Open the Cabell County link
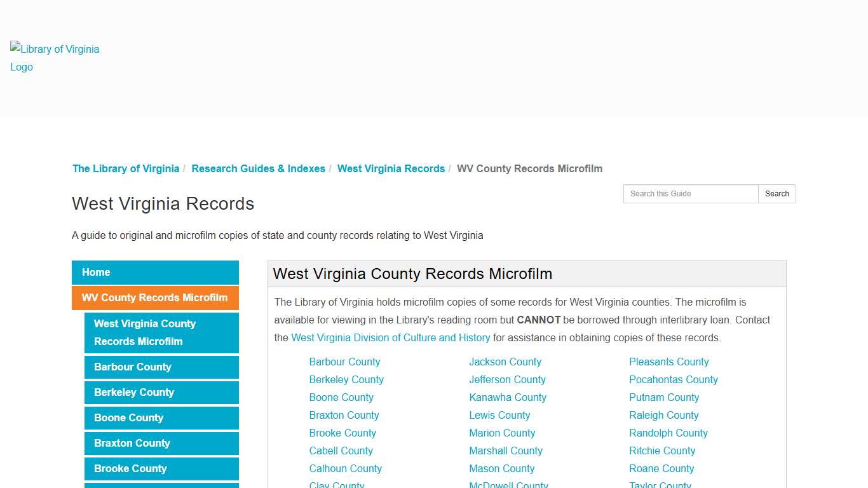This screenshot has width=868, height=488. coord(341,451)
